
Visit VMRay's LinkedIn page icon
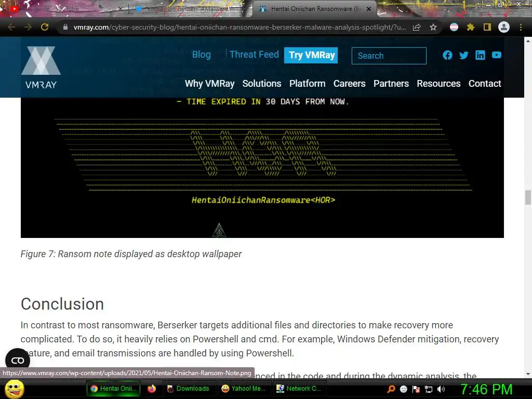pos(480,55)
